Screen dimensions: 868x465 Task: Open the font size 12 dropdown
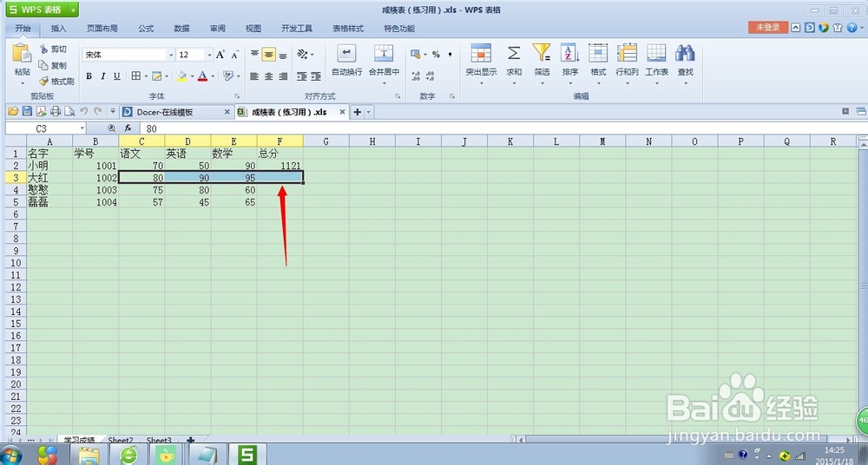tap(208, 55)
